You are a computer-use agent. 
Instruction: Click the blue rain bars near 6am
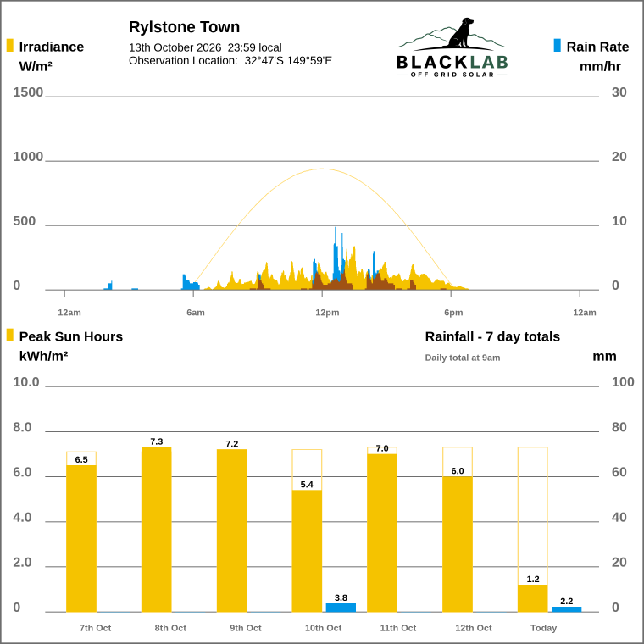tap(191, 282)
